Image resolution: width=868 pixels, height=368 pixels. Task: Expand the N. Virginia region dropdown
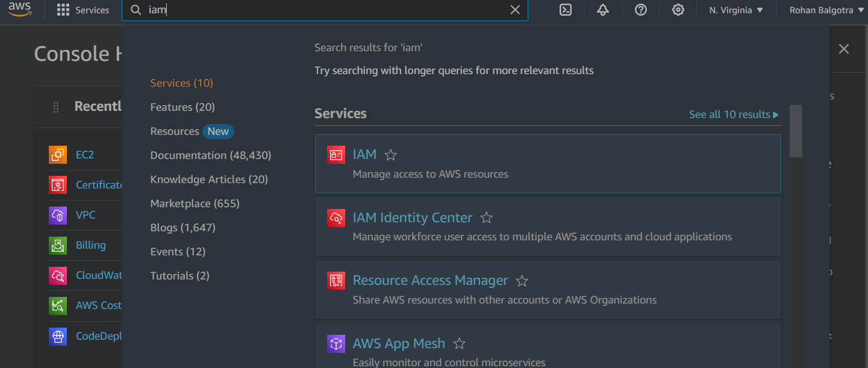tap(736, 10)
